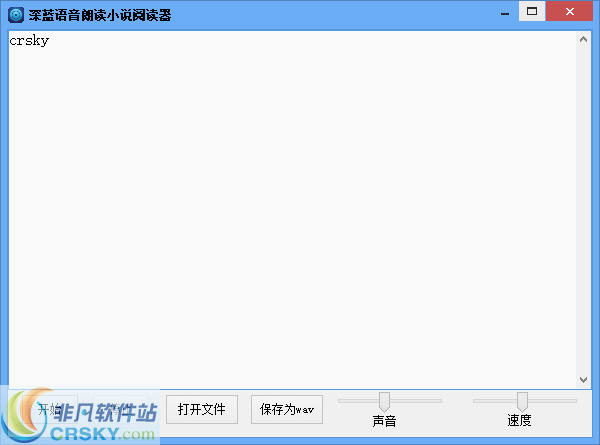The image size is (600, 445).
Task: Click the vertical scrollbar track
Action: tap(584, 210)
